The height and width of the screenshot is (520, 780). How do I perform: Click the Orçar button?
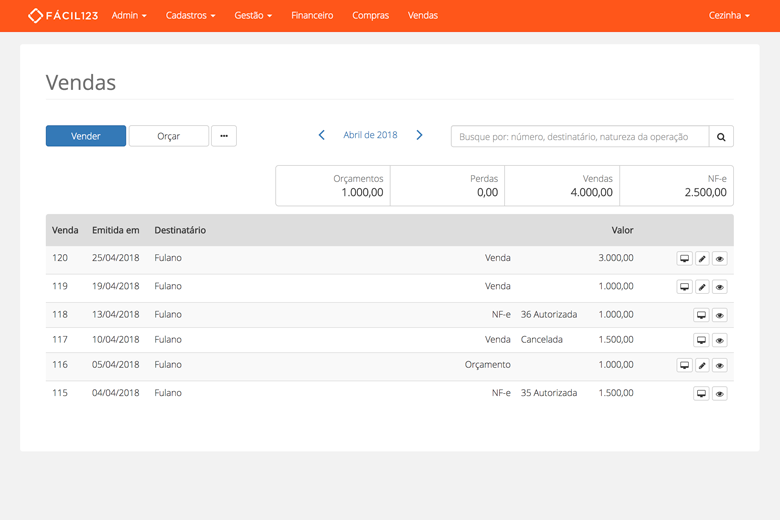tap(169, 136)
